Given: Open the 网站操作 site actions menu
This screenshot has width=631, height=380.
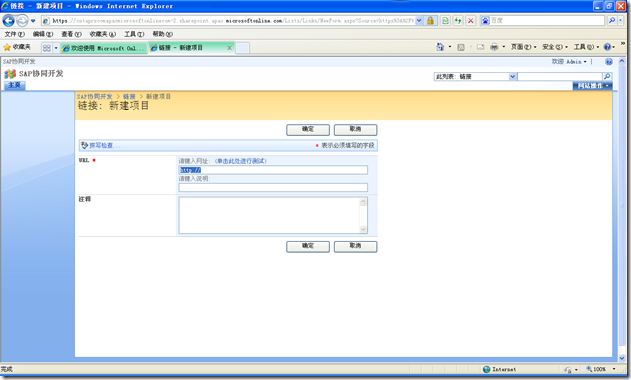Looking at the screenshot, I should tap(592, 86).
